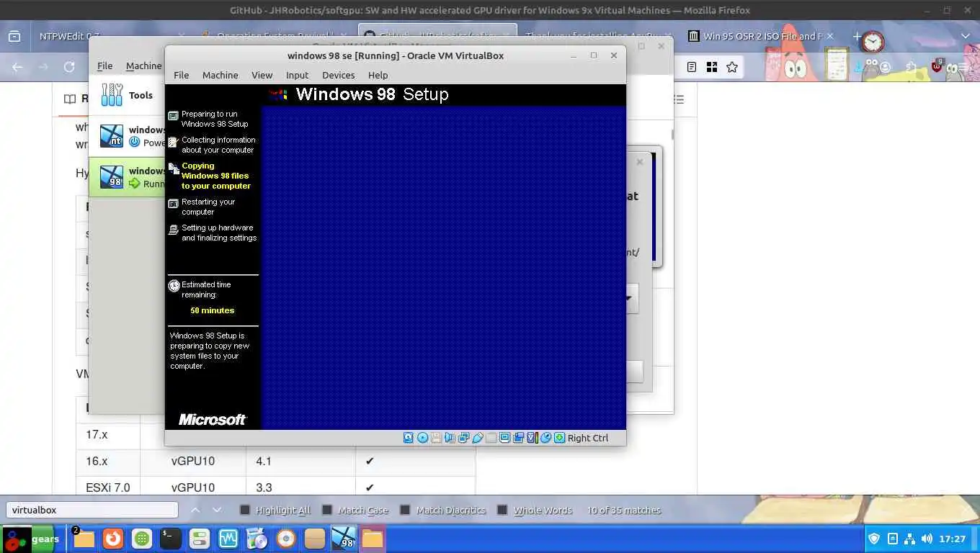Click the QR grid icon in Firefox address bar

point(712,67)
